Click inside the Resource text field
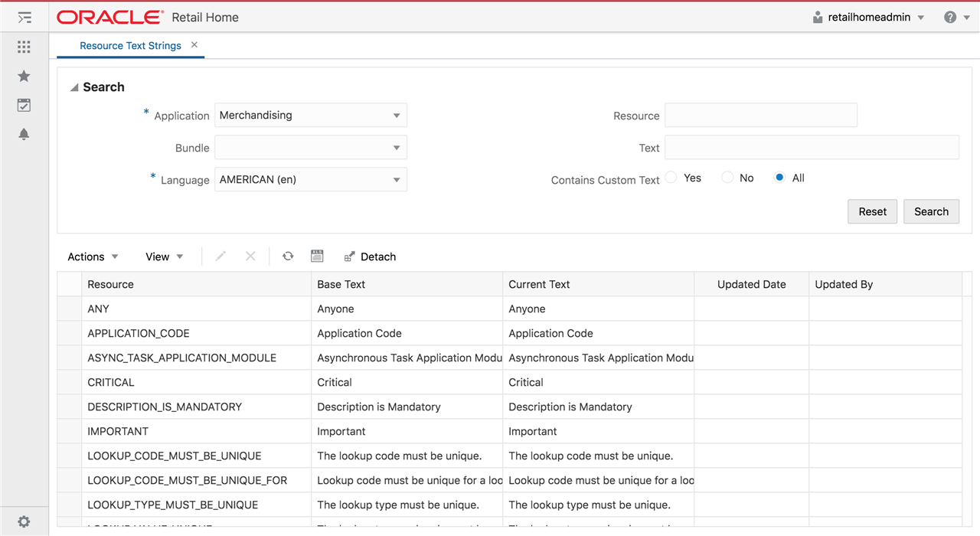Screen dimensions: 980x536 (x=761, y=115)
